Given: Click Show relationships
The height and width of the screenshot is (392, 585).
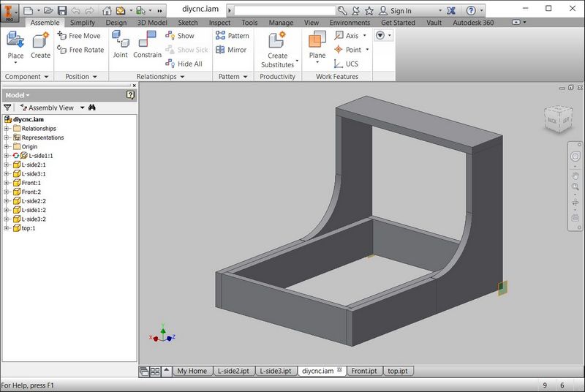Looking at the screenshot, I should (x=180, y=36).
